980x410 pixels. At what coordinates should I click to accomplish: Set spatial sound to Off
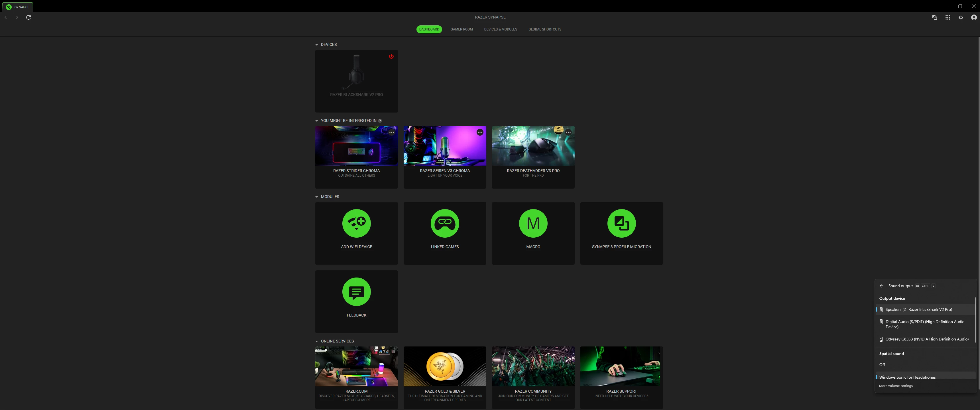(x=882, y=365)
